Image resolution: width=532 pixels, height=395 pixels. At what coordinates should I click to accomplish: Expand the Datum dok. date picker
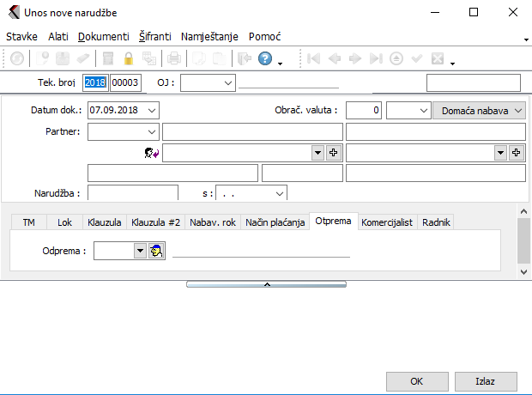point(152,111)
